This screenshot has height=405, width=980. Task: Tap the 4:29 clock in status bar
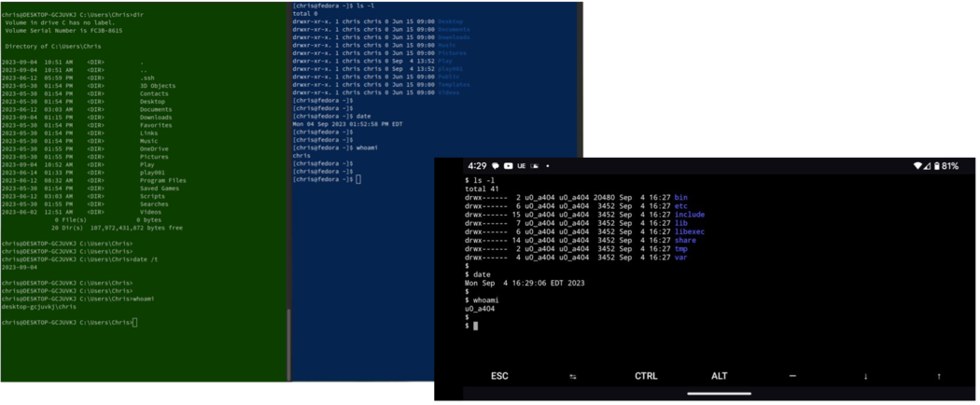point(477,166)
